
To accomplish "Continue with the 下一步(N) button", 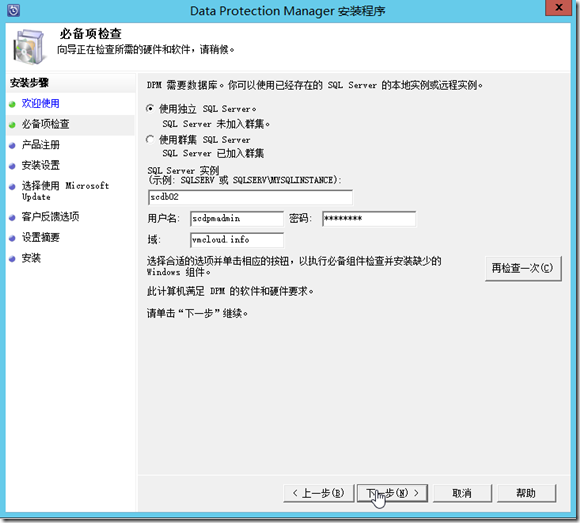I will click(x=392, y=493).
